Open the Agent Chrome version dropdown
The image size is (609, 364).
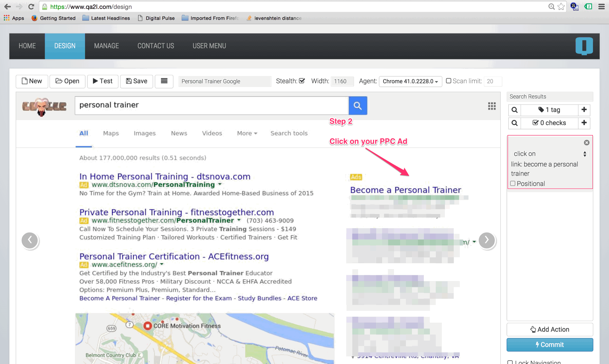pos(410,81)
